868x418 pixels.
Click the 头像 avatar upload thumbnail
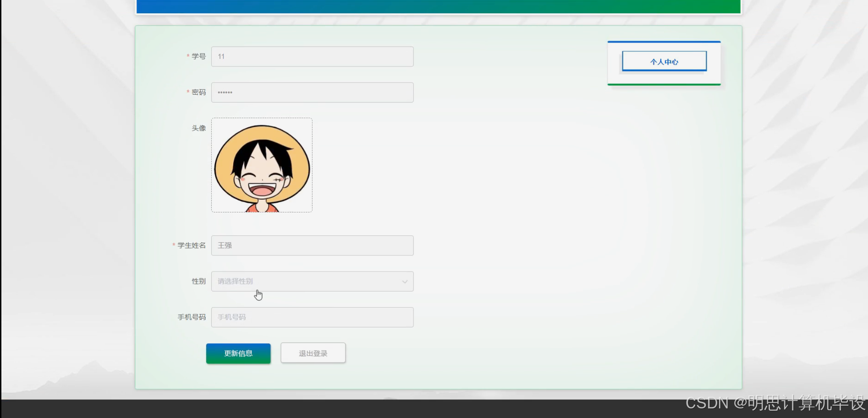(262, 165)
